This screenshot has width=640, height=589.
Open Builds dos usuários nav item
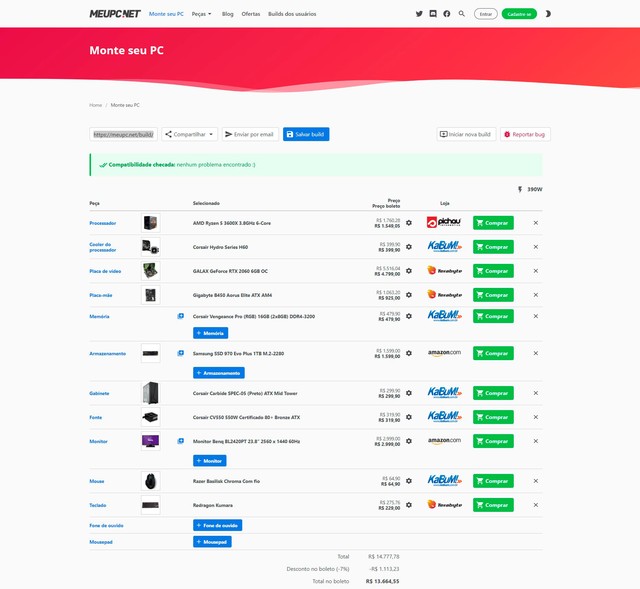tap(292, 14)
